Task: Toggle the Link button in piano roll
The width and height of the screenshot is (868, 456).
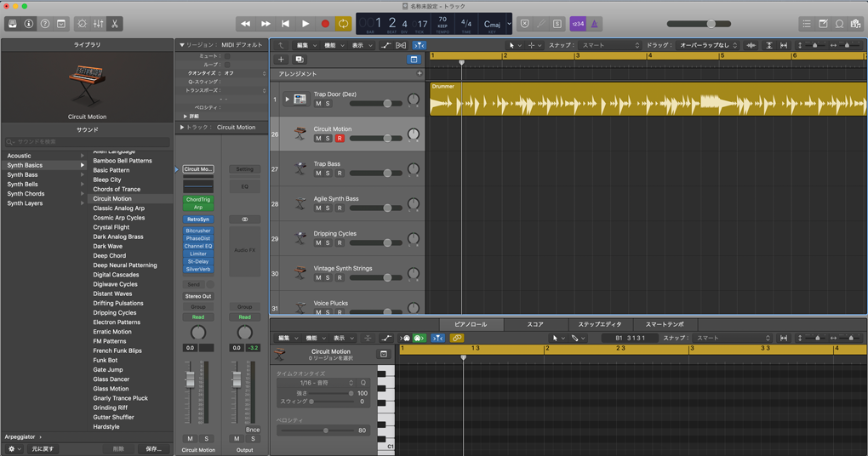Action: click(457, 338)
